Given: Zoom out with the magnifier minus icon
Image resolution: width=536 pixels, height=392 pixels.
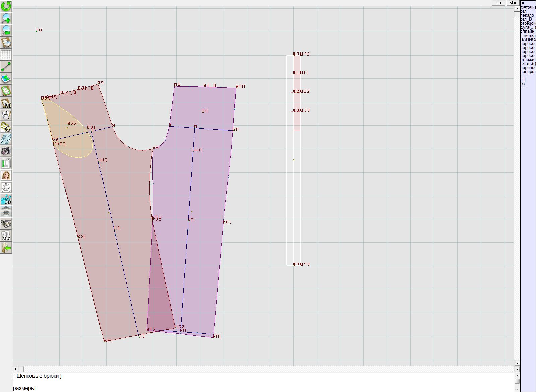Looking at the screenshot, I should [6, 30].
